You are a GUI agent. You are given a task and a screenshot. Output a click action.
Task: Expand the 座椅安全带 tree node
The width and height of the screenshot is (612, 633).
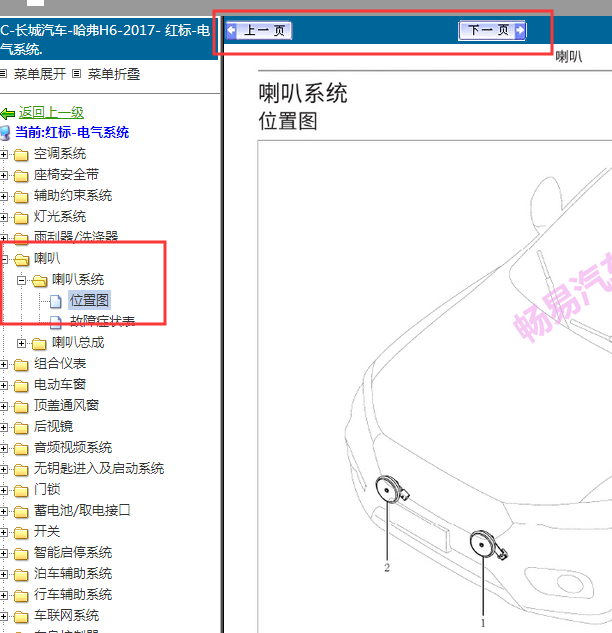tap(4, 175)
